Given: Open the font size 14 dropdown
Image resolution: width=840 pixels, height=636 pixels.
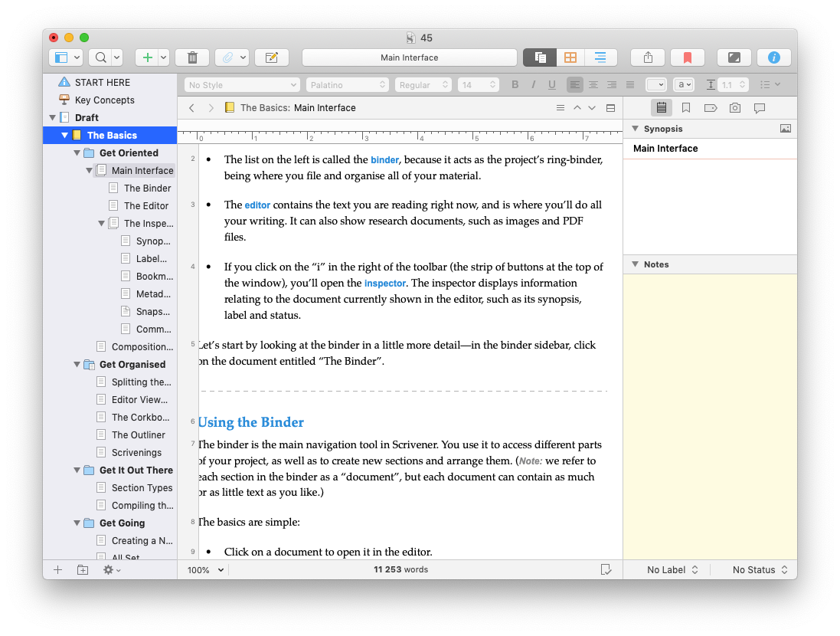Looking at the screenshot, I should 479,85.
